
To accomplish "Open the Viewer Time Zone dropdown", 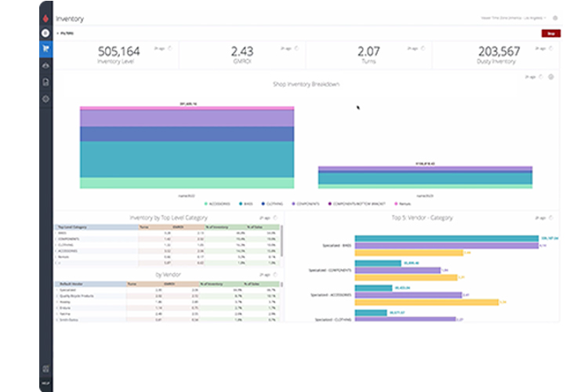I will coord(515,17).
